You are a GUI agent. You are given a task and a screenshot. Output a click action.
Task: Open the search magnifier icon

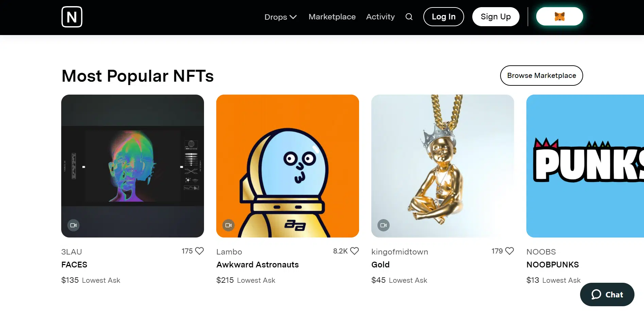(x=409, y=17)
